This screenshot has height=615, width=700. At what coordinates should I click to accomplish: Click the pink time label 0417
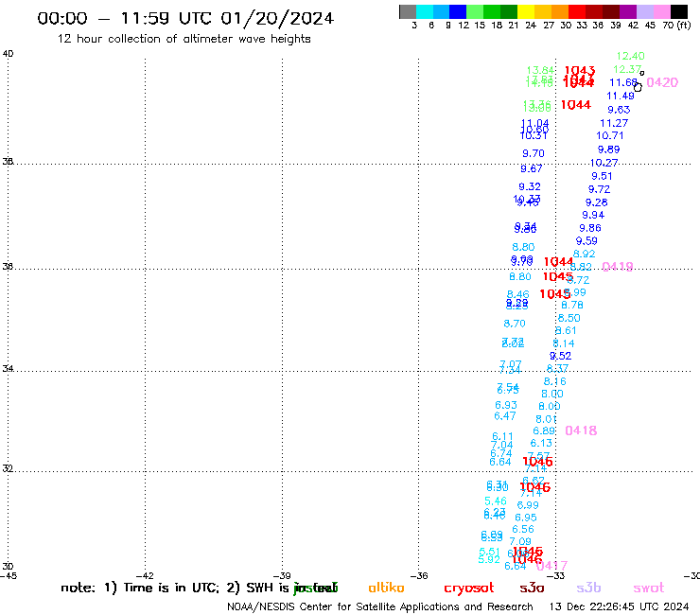(551, 566)
